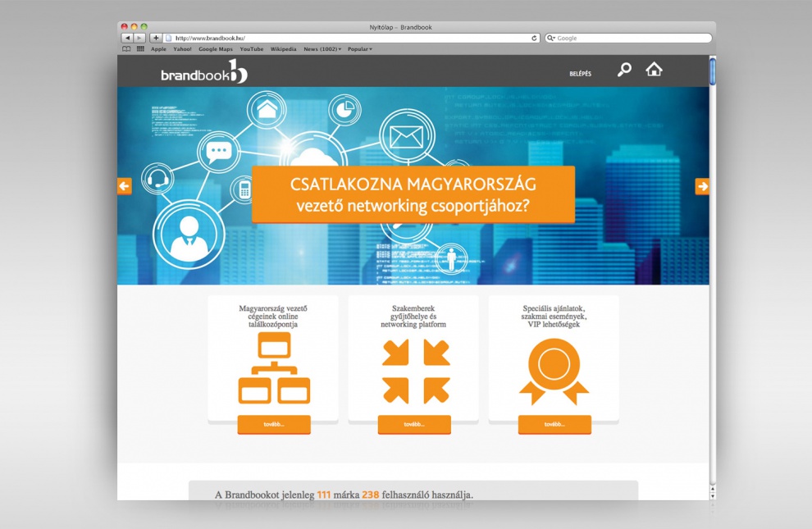
Task: Click the orange number 111
Action: (324, 495)
